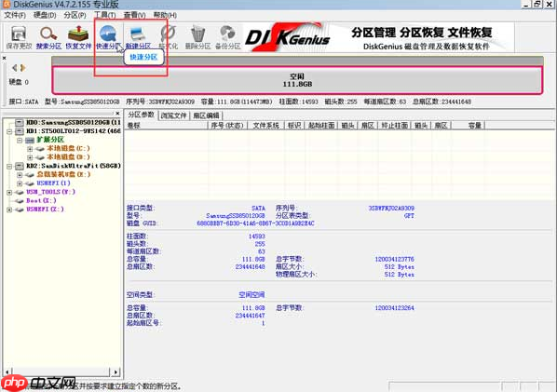
Task: Expand the 本地磁盘 (D:) node
Action: pos(30,157)
